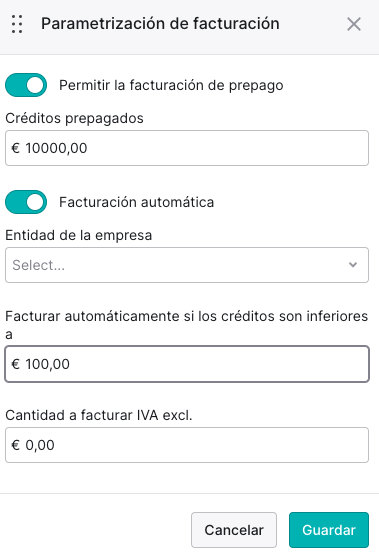Turn off the Facturación automática switch
The height and width of the screenshot is (559, 379).
(x=26, y=202)
